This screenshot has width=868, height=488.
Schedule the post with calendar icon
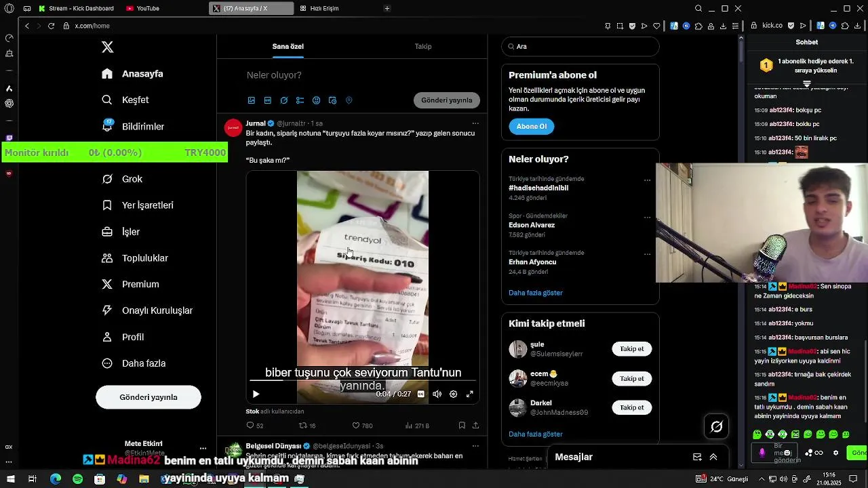coord(332,100)
